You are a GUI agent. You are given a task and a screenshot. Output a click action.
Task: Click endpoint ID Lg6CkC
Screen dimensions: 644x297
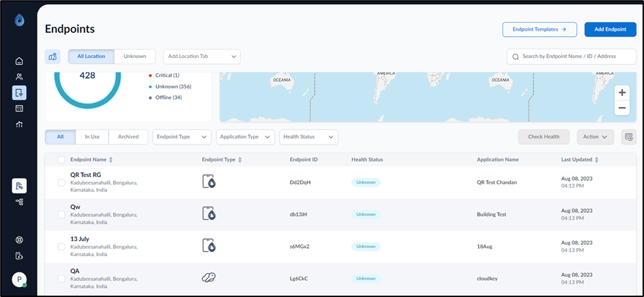click(299, 278)
